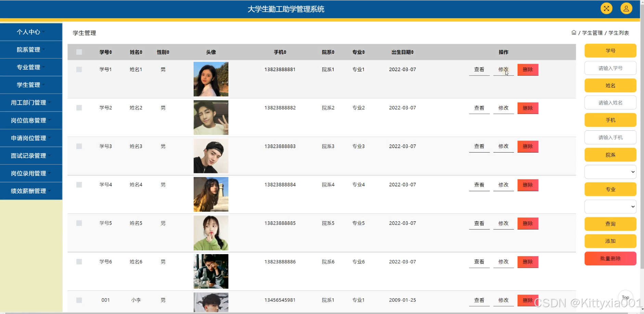
Task: Click 查看 for student 学号1
Action: [479, 69]
